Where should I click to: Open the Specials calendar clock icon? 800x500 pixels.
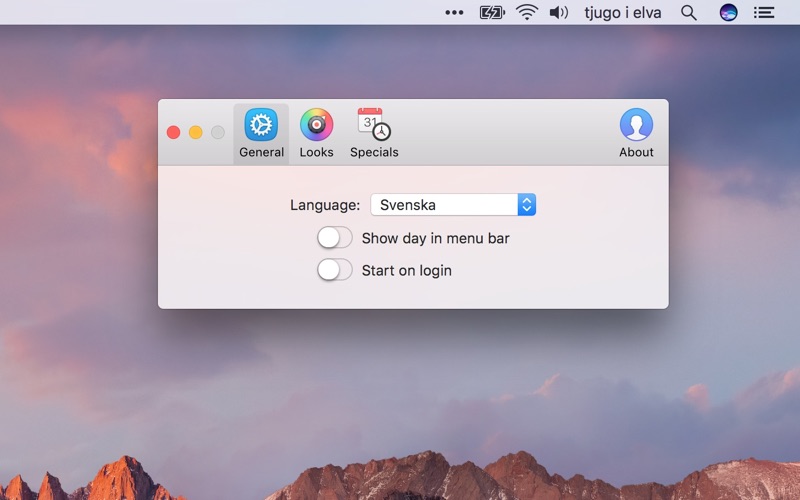374,124
